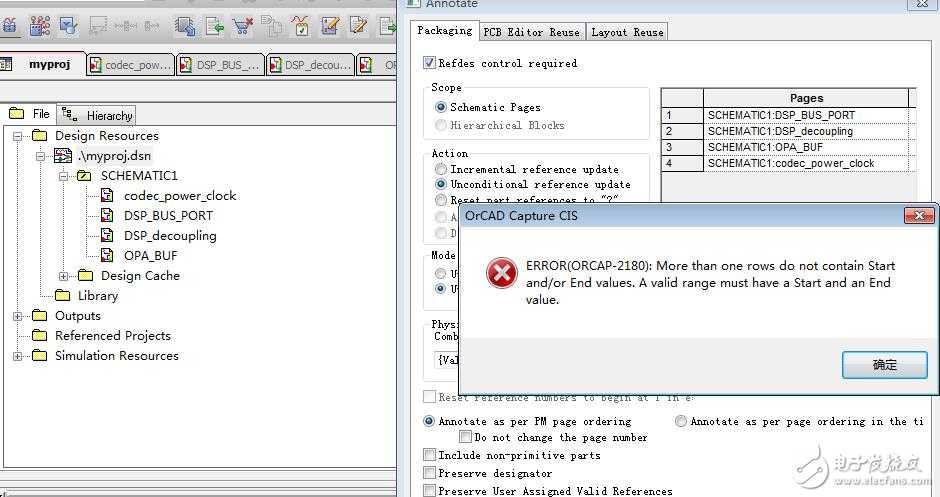This screenshot has height=497, width=940.
Task: Select row SCHEMATIC1:DSP_decoupling in Pages table
Action: click(806, 131)
